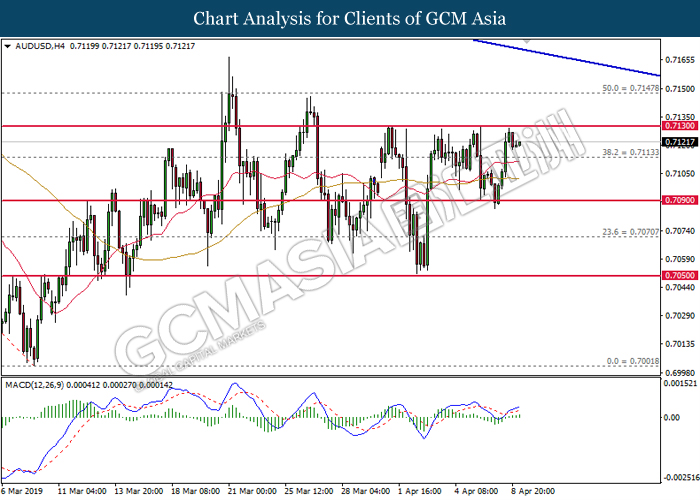Click the 38.2 = 0.71133 Fibonacci label
This screenshot has height=500, width=700.
(x=629, y=151)
